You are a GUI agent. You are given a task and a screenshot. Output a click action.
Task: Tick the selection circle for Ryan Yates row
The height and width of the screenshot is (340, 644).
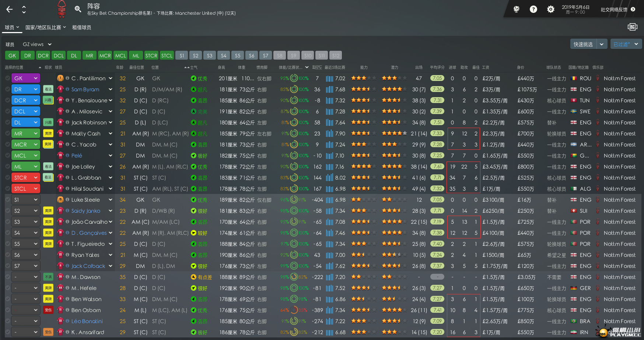pyautogui.click(x=8, y=255)
